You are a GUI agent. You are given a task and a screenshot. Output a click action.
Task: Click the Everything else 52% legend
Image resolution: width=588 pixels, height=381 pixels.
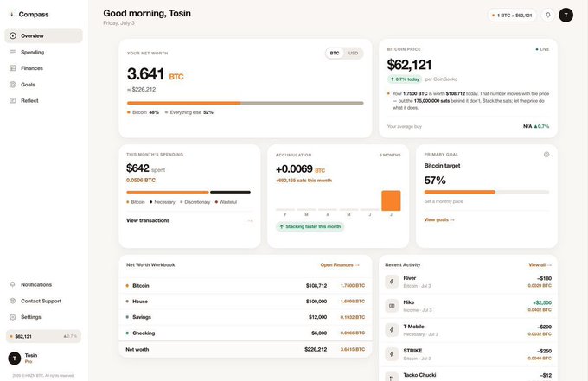click(189, 112)
